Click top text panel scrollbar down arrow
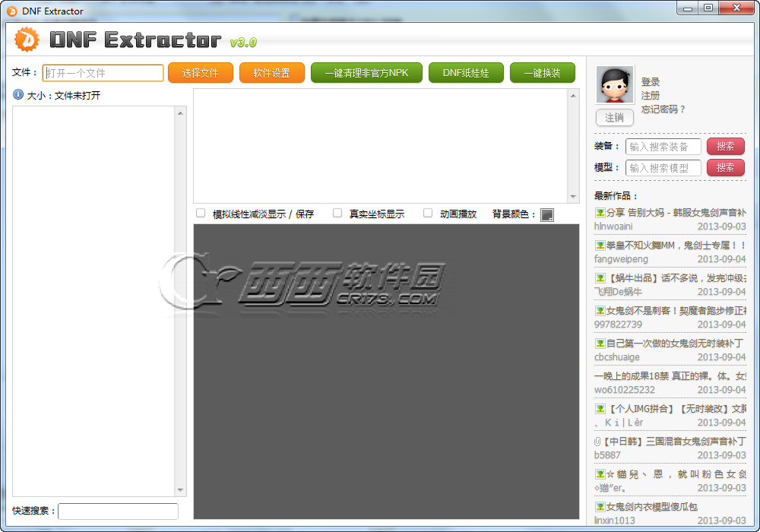The image size is (760, 532). 573,196
